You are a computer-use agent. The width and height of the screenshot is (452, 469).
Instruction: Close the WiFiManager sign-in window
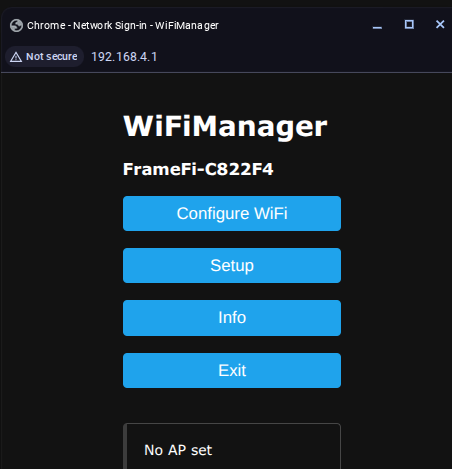pyautogui.click(x=440, y=24)
